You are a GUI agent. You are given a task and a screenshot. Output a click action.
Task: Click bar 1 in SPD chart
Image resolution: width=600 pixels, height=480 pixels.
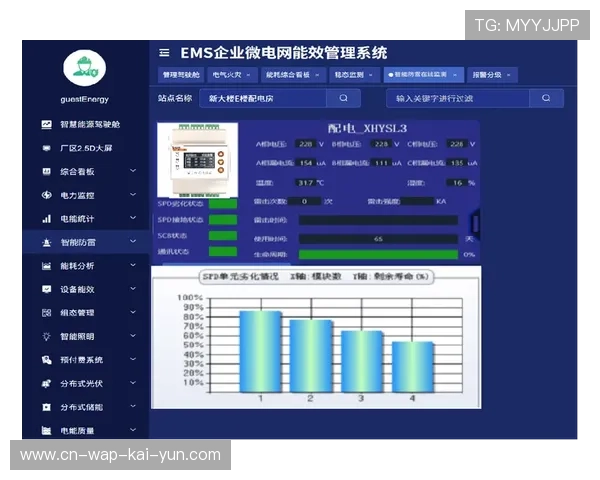pyautogui.click(x=261, y=352)
